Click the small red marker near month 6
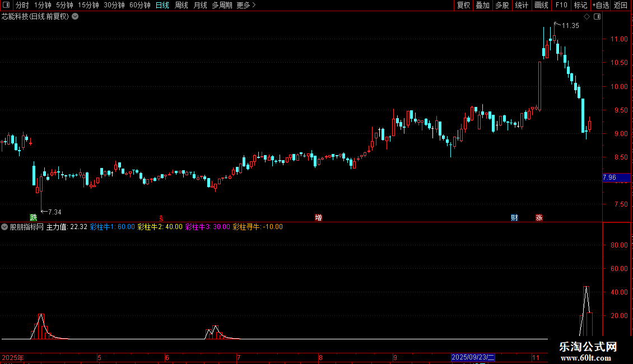This screenshot has height=364, width=633. [161, 218]
